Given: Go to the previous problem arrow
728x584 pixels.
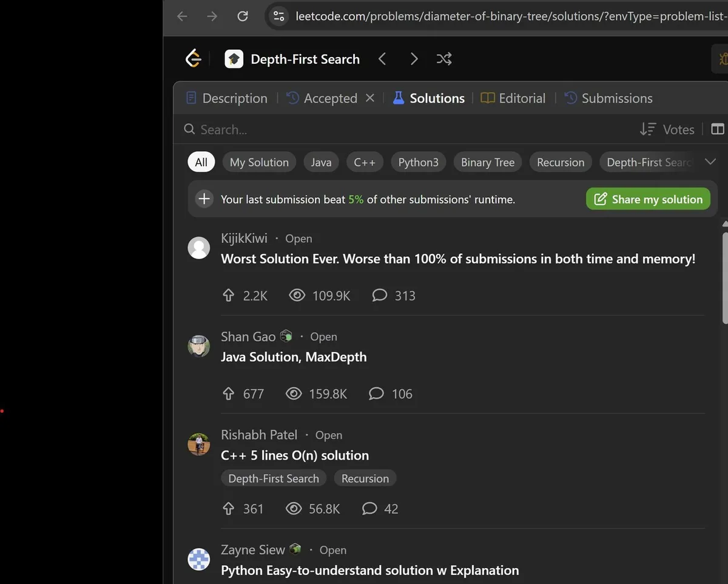Looking at the screenshot, I should (x=382, y=59).
